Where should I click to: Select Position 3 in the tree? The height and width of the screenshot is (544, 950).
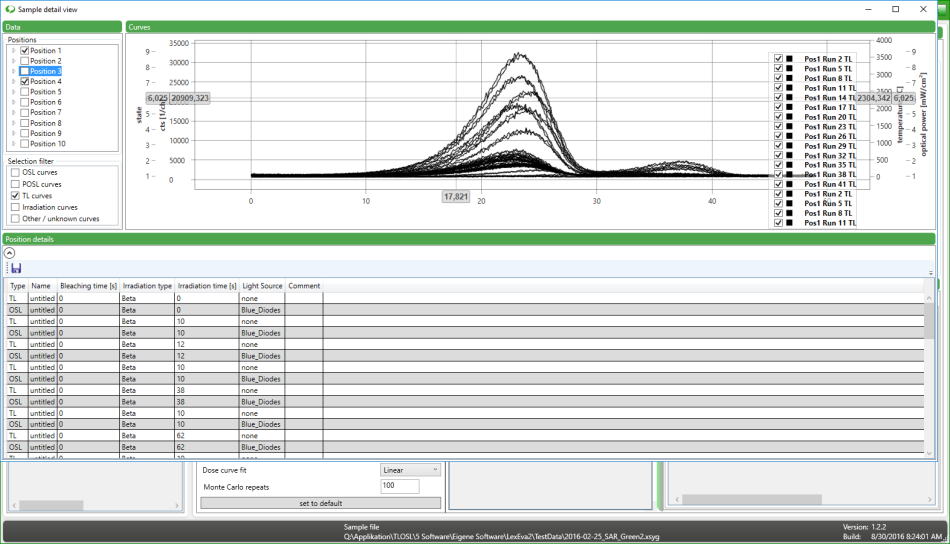[x=45, y=71]
